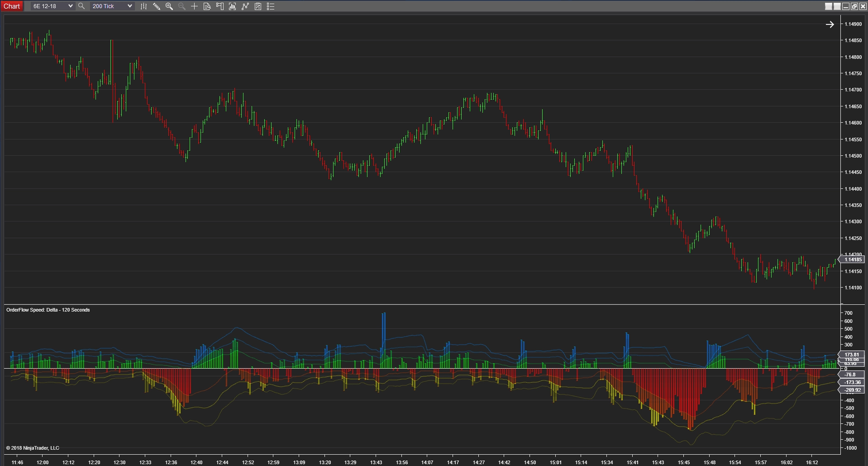Minimize the chart window
The width and height of the screenshot is (868, 466).
[x=846, y=6]
